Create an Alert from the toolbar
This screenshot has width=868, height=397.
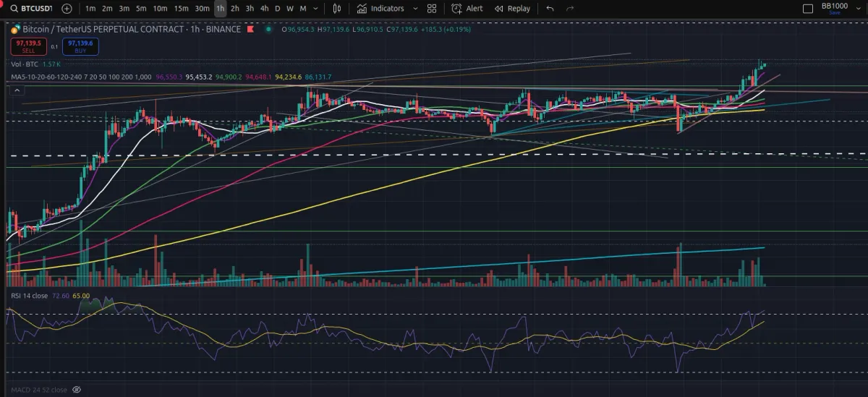pyautogui.click(x=467, y=9)
